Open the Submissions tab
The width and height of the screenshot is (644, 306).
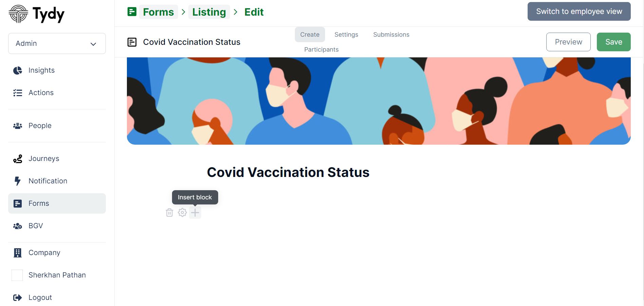click(x=391, y=35)
